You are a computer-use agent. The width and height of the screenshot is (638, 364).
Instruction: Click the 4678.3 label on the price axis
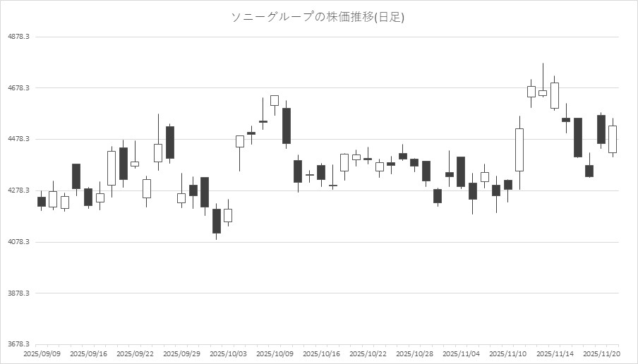click(x=18, y=88)
